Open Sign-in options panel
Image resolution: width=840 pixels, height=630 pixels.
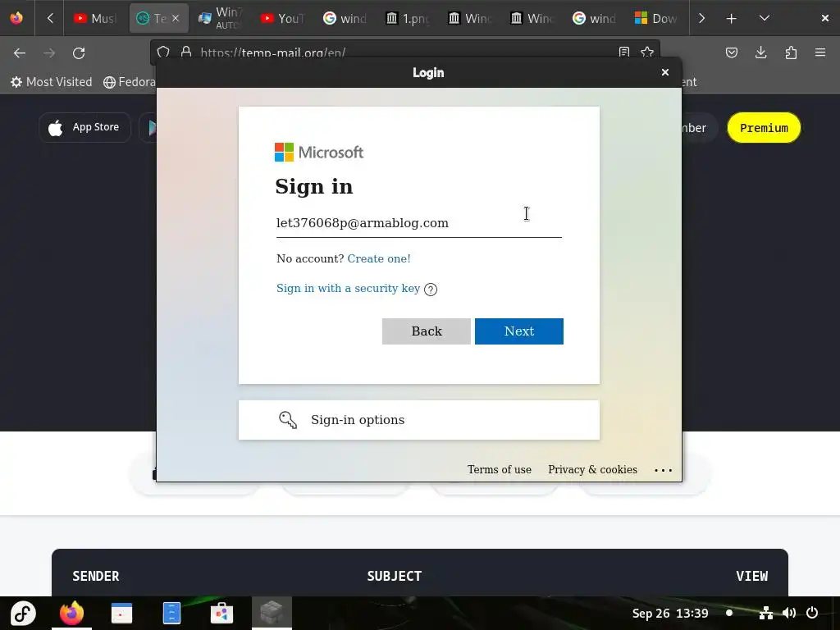click(418, 420)
